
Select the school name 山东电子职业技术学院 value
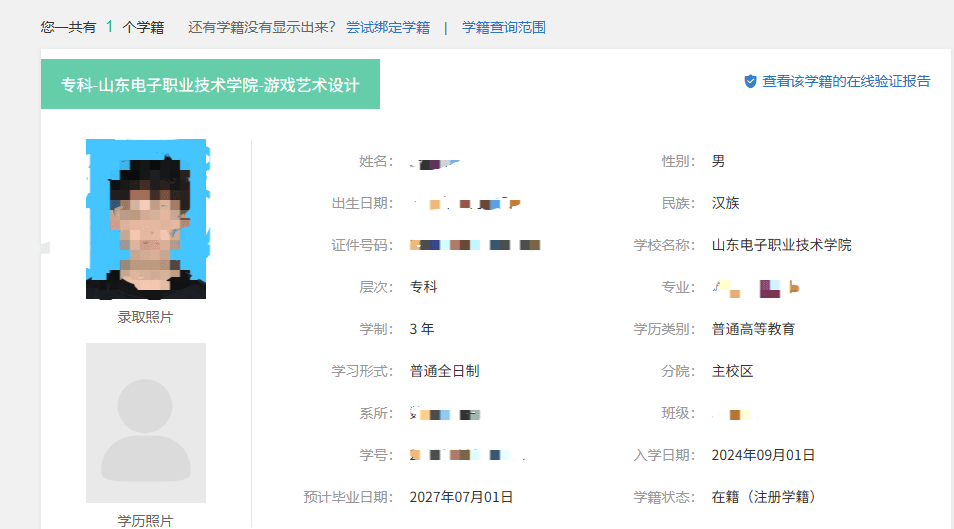(781, 245)
